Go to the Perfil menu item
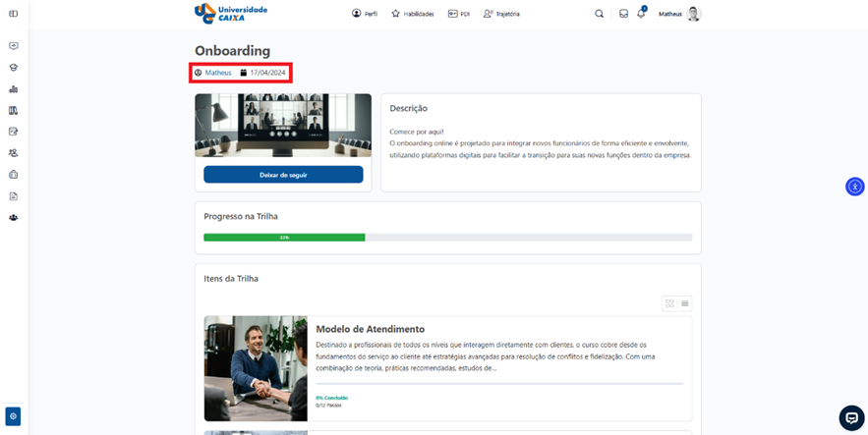Image resolution: width=868 pixels, height=435 pixels. tap(364, 14)
